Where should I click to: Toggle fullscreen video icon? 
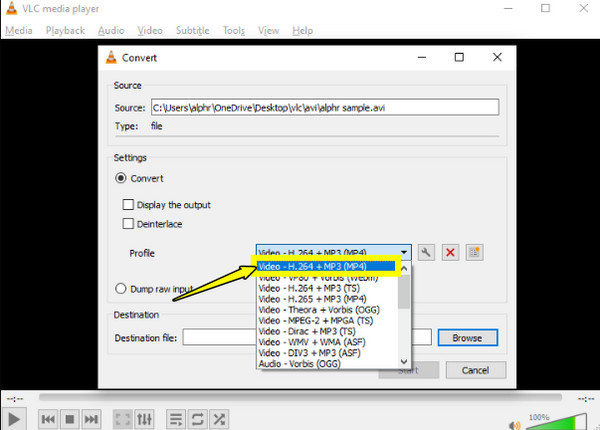coord(123,419)
